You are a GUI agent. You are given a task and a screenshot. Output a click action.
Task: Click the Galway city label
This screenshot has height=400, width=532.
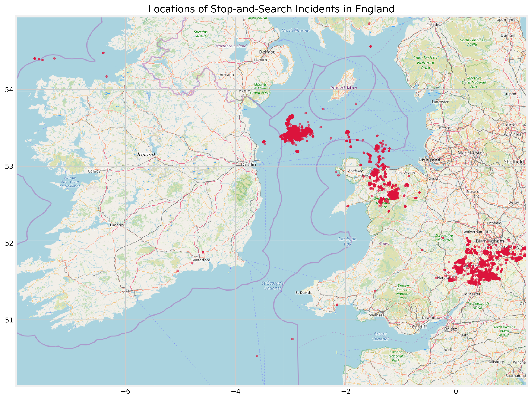(x=94, y=171)
